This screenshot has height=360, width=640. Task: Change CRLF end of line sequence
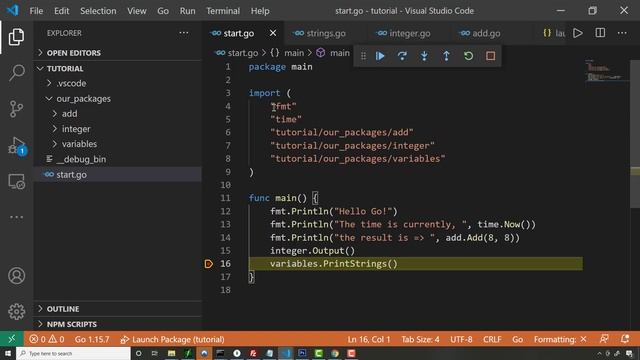click(x=492, y=339)
